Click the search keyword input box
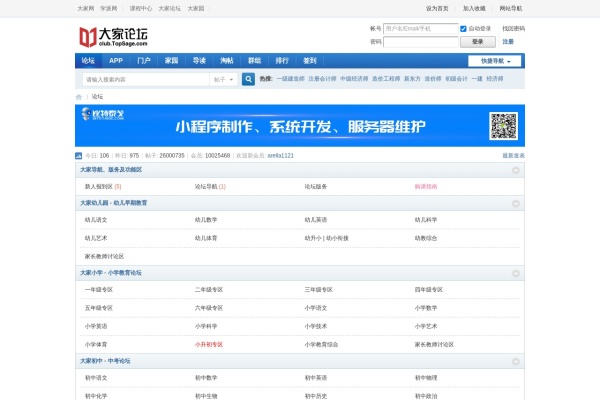Image resolution: width=600 pixels, height=400 pixels. tap(145, 78)
